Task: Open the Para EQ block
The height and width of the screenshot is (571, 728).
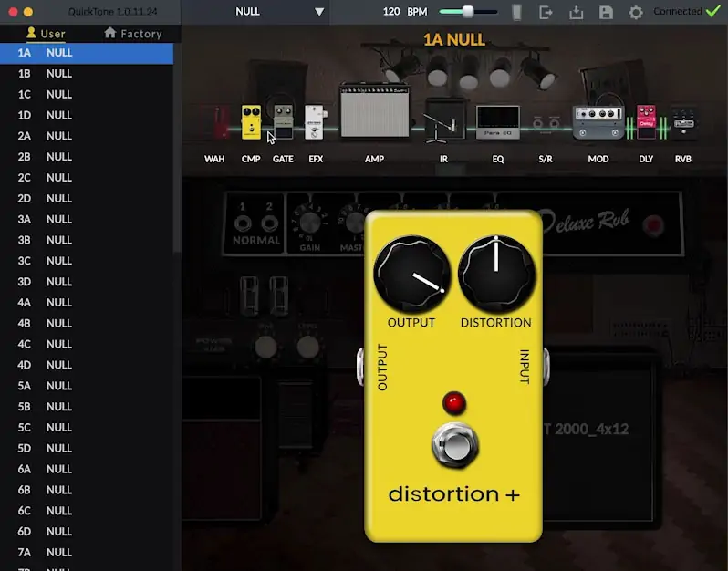Action: [498, 122]
